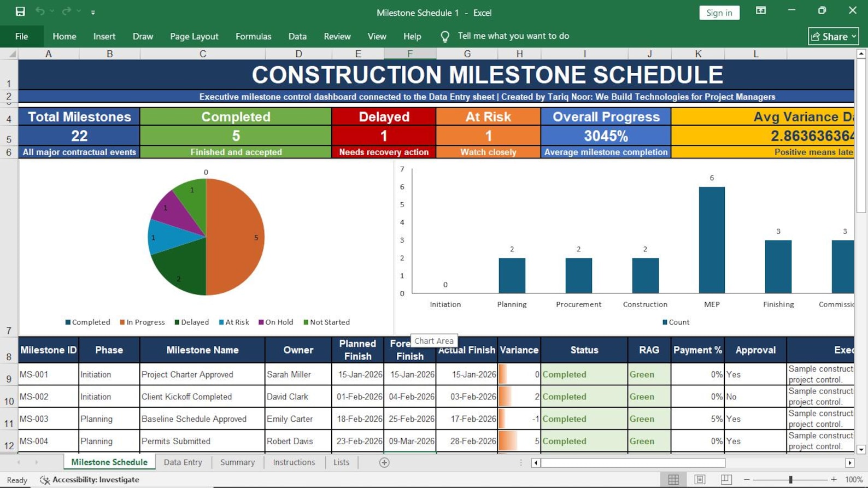Undo the last action
This screenshot has width=868, height=488.
(40, 11)
